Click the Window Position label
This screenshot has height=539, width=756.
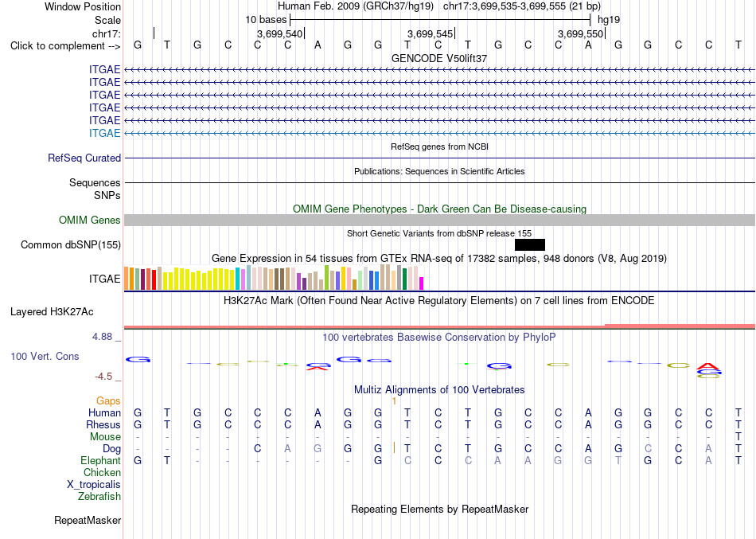(x=83, y=6)
